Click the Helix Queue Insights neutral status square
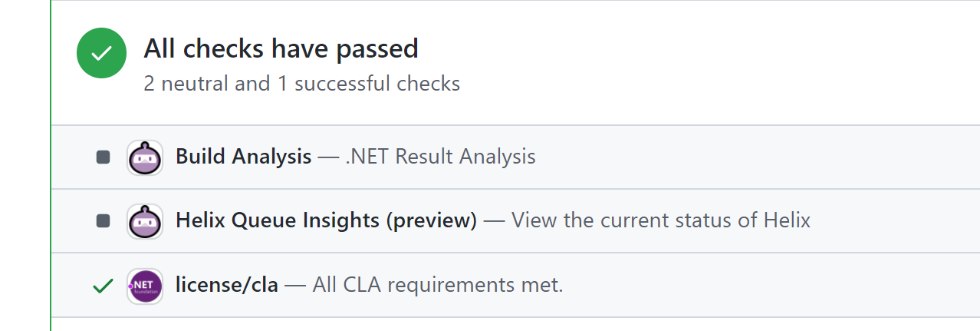 [x=103, y=221]
